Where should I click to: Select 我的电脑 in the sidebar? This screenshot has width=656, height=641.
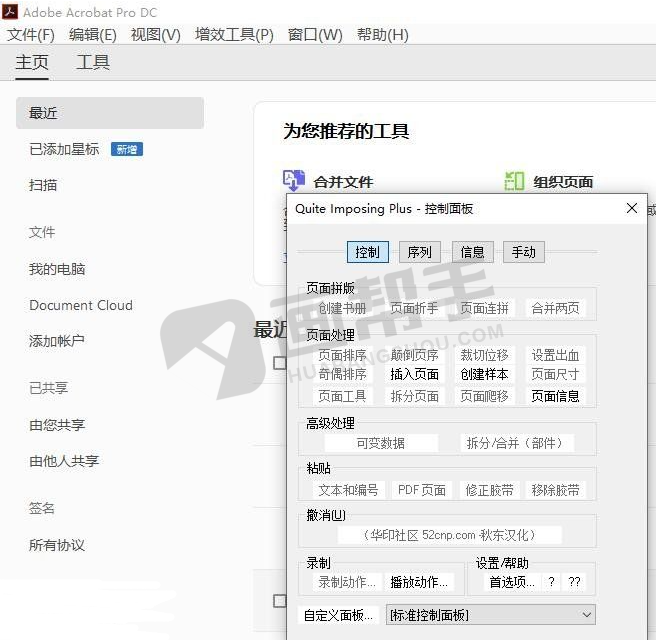(x=57, y=269)
